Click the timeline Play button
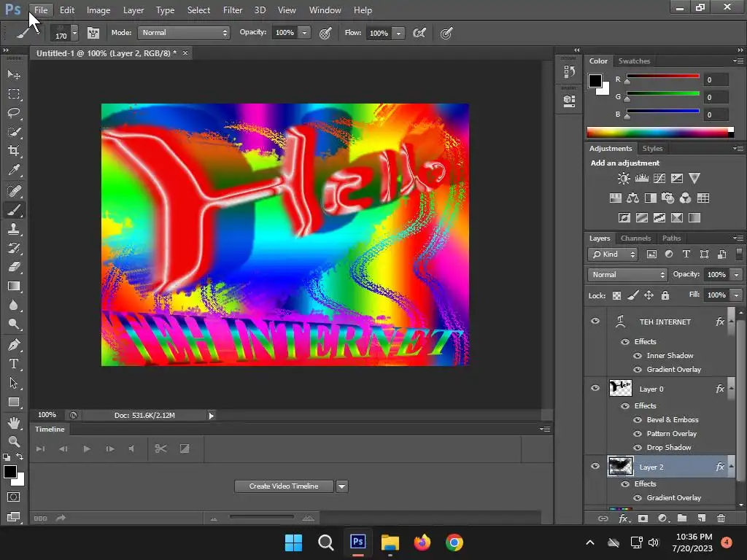 [x=86, y=448]
